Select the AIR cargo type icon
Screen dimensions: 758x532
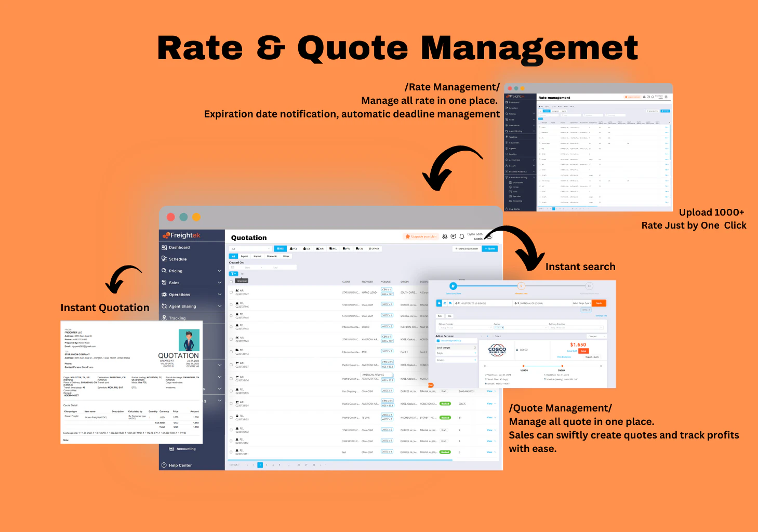click(x=320, y=249)
